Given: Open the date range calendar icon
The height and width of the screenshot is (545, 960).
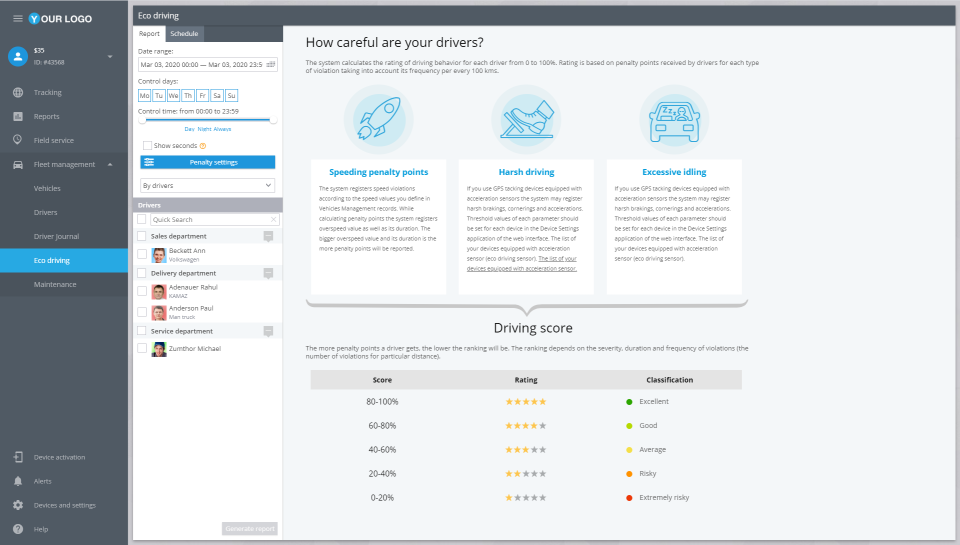Looking at the screenshot, I should pyautogui.click(x=271, y=64).
